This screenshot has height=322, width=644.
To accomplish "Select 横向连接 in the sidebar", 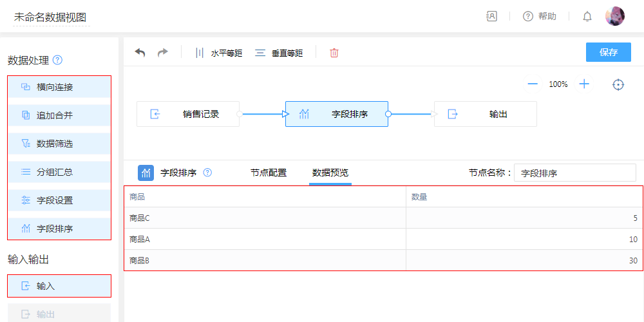I will click(x=59, y=87).
